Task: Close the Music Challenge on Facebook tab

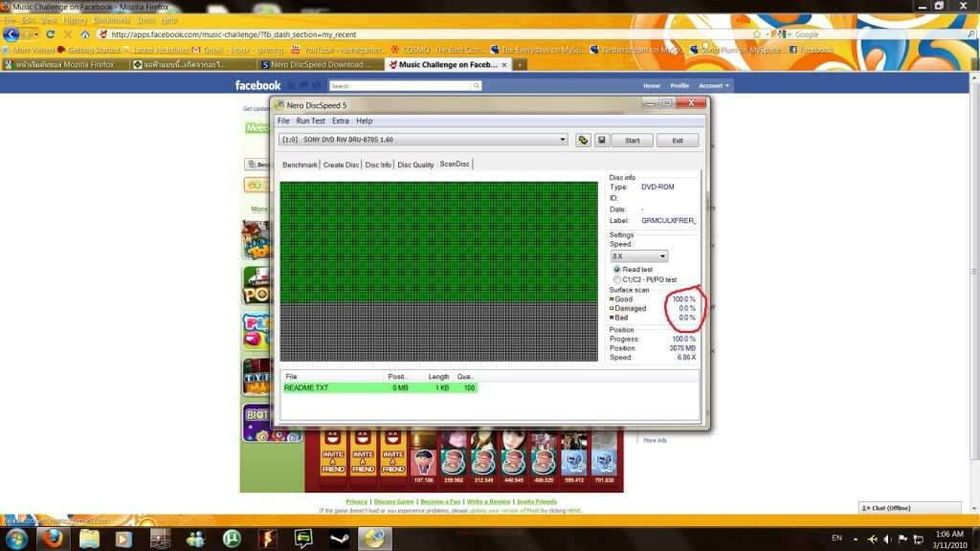Action: pos(503,64)
